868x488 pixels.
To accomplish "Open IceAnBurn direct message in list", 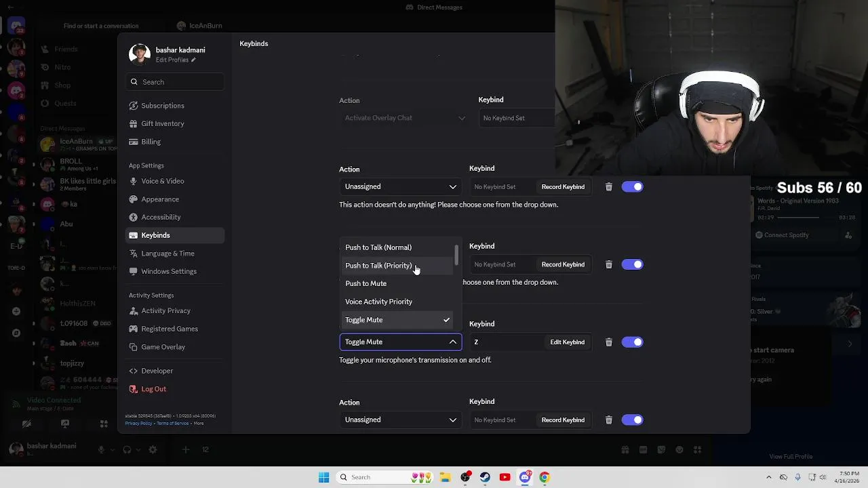I will click(78, 144).
